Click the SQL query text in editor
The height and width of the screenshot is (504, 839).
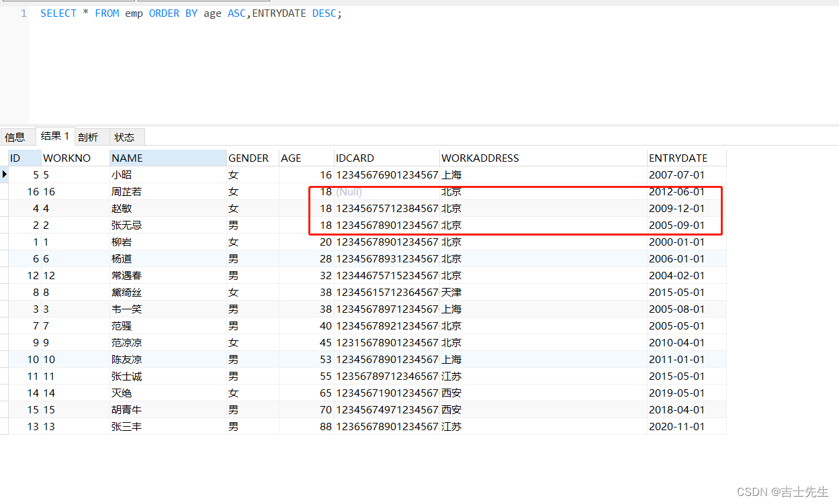tap(191, 13)
